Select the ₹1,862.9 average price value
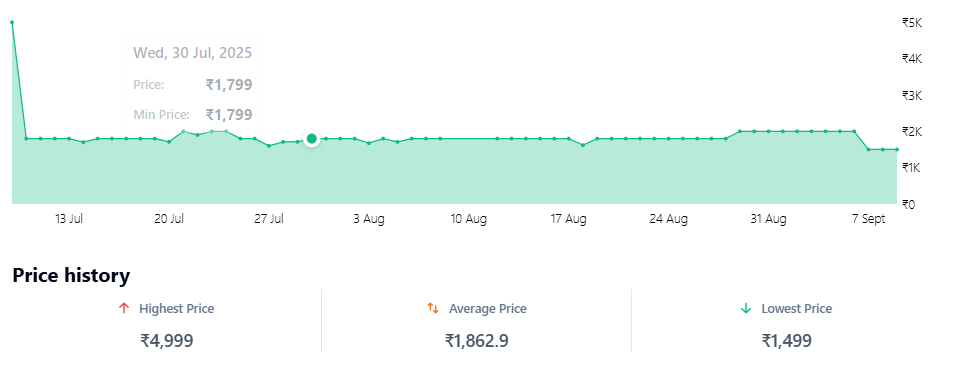Image resolution: width=954 pixels, height=375 pixels. (476, 340)
